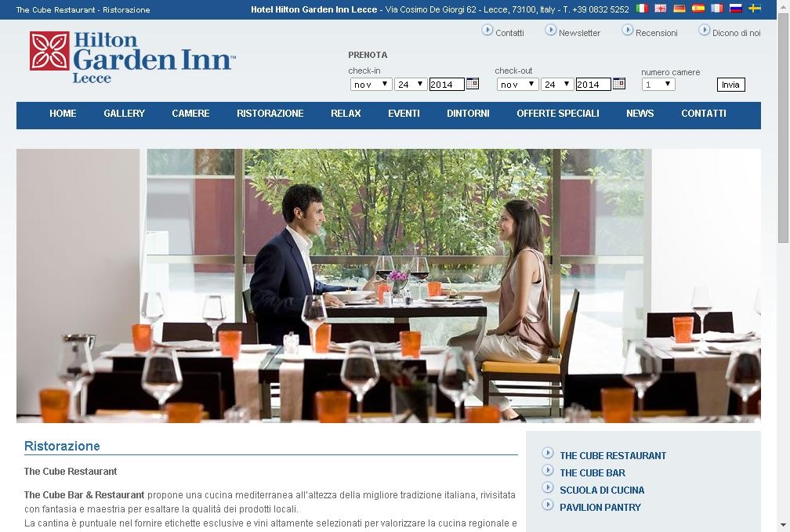
Task: Open the OFFERTE SPECIALI menu item
Action: click(558, 114)
